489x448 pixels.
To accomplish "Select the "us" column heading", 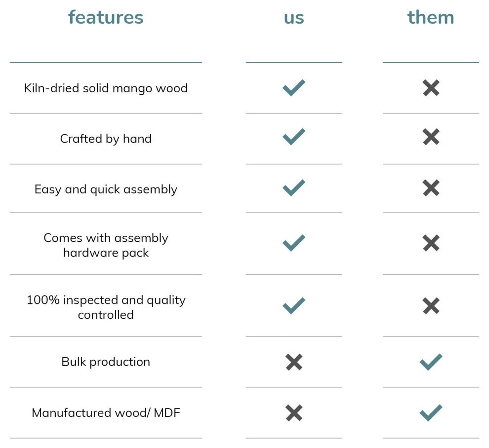I will pos(294,17).
